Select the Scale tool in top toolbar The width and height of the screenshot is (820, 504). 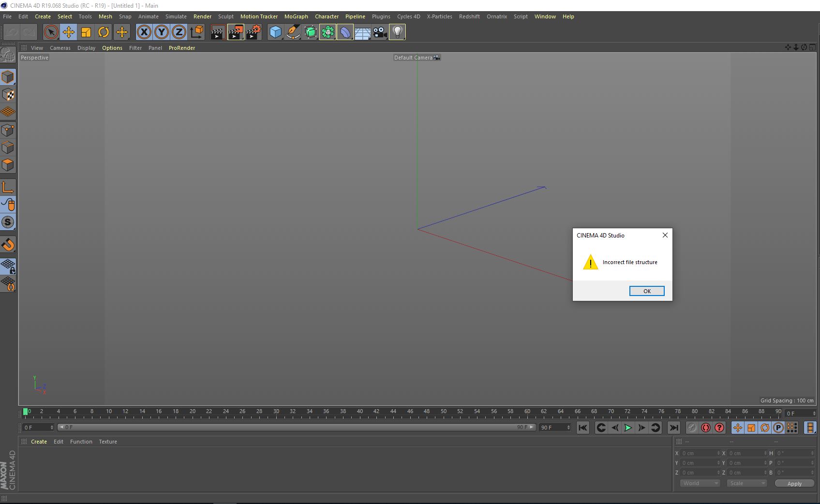[x=86, y=32]
